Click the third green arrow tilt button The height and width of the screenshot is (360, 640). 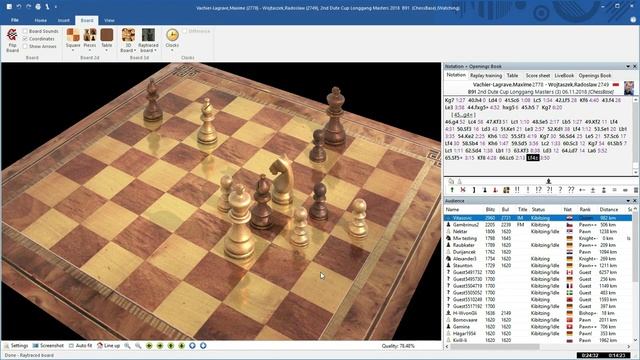[171, 346]
